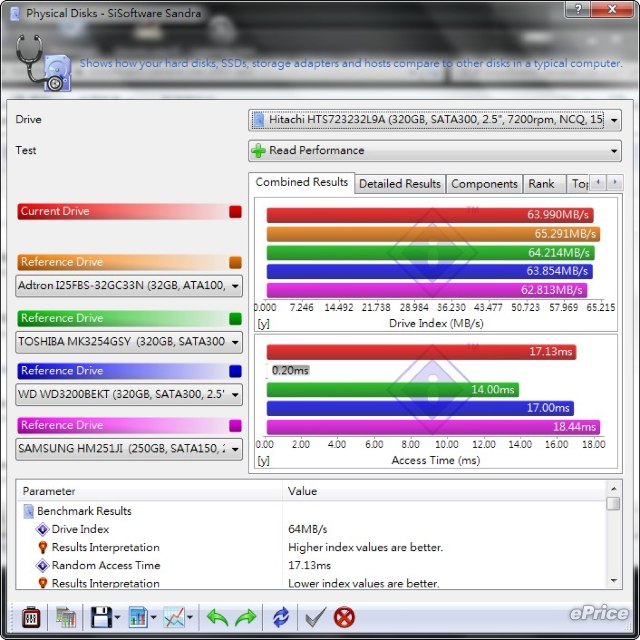Toggle the [y] marker under Access Time chart
The width and height of the screenshot is (640, 640).
pos(263,460)
